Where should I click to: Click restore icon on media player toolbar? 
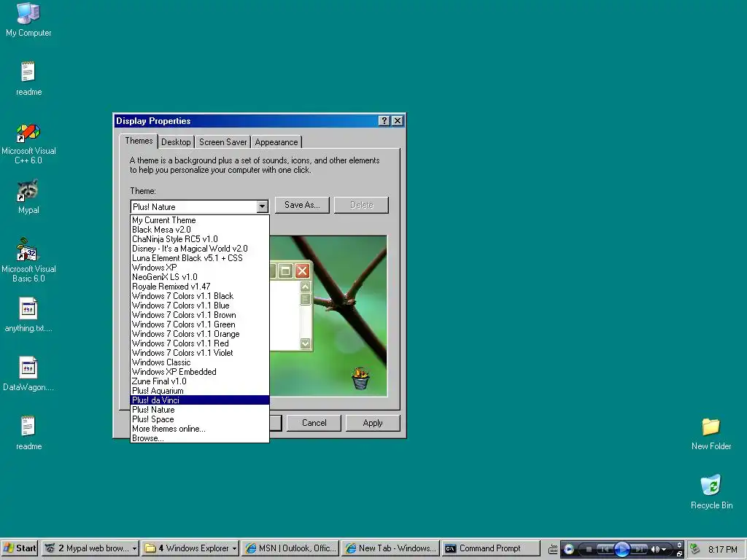(679, 554)
